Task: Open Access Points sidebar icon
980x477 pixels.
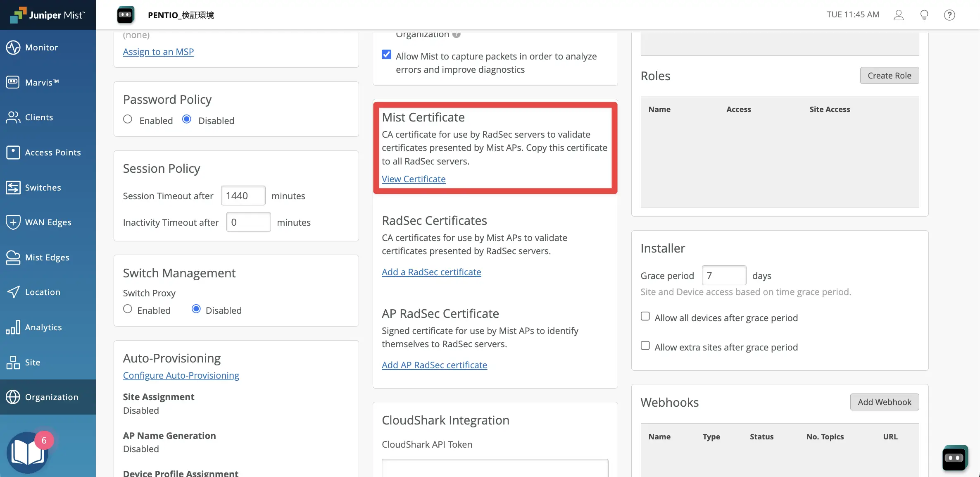Action: pyautogui.click(x=13, y=152)
